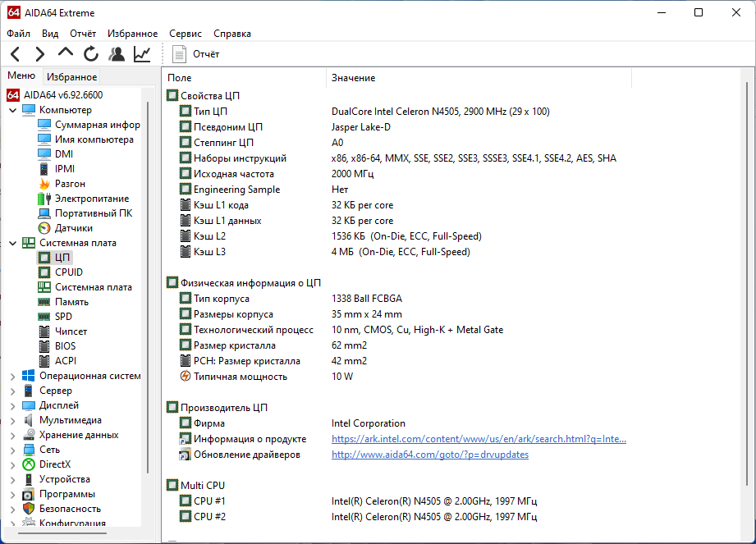The height and width of the screenshot is (544, 756).
Task: Collapse the Системная плата parent node
Action: click(x=13, y=244)
